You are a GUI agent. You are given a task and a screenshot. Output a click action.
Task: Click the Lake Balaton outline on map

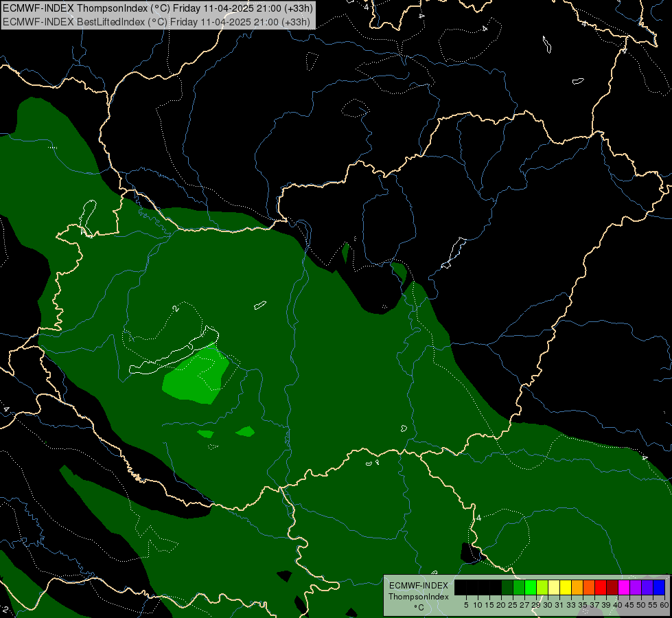pyautogui.click(x=174, y=350)
